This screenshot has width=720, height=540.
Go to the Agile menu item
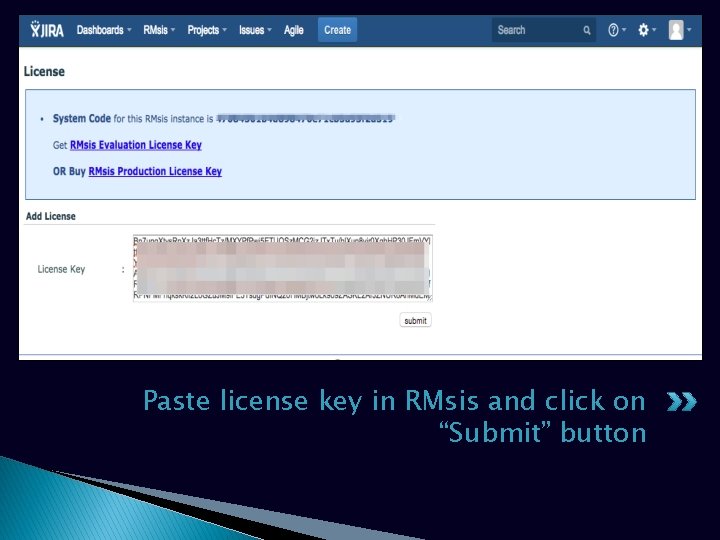coord(293,30)
